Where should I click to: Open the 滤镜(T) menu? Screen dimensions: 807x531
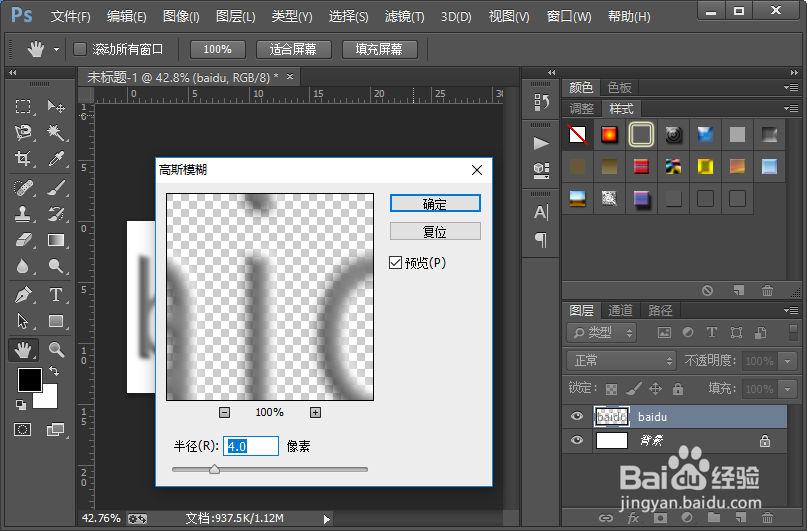coord(405,16)
